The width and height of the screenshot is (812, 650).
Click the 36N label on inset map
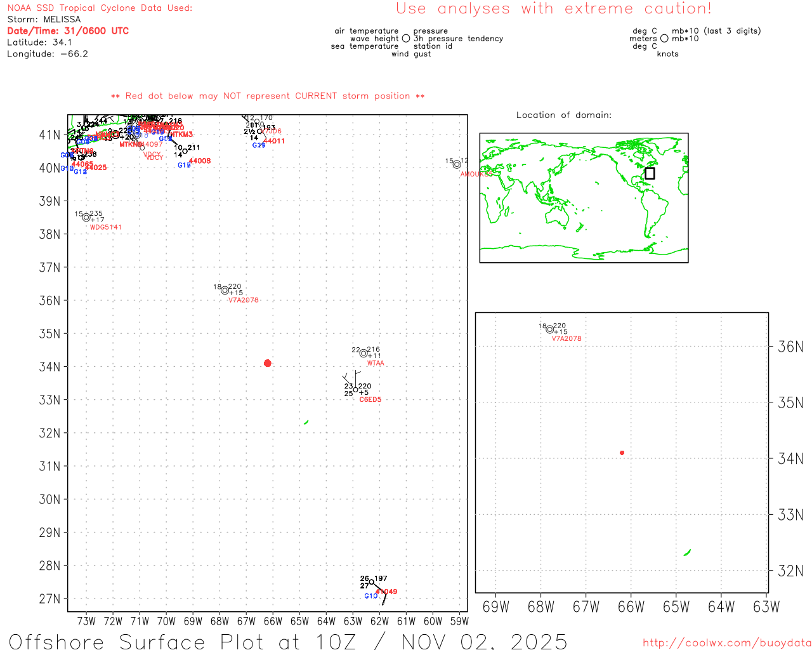[790, 347]
